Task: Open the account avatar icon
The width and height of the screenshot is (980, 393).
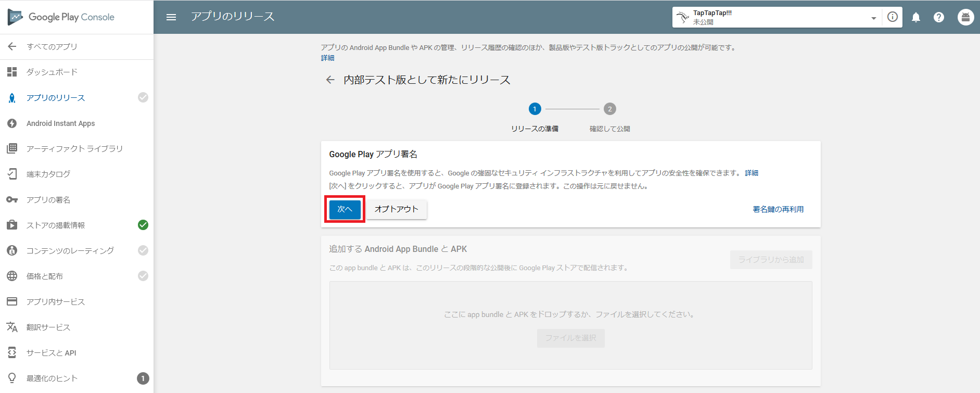Action: pos(966,17)
